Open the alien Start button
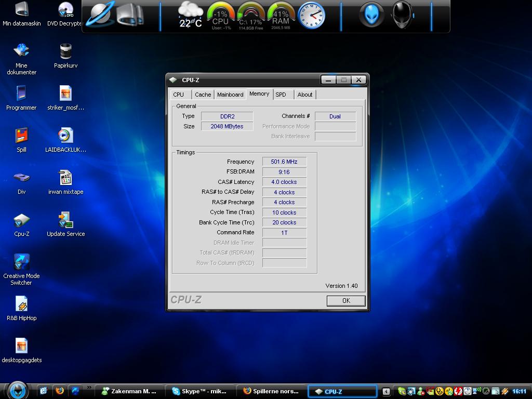 click(x=17, y=390)
